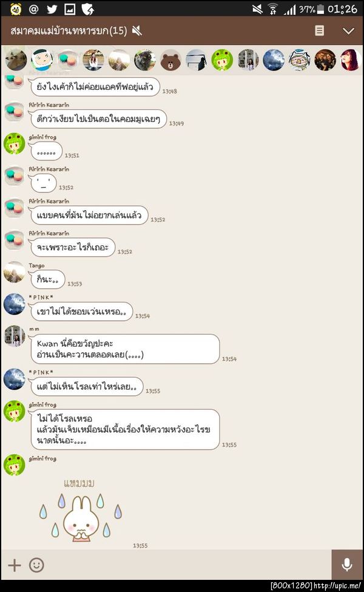Tap the muted speaker icon beside group title

[137, 30]
